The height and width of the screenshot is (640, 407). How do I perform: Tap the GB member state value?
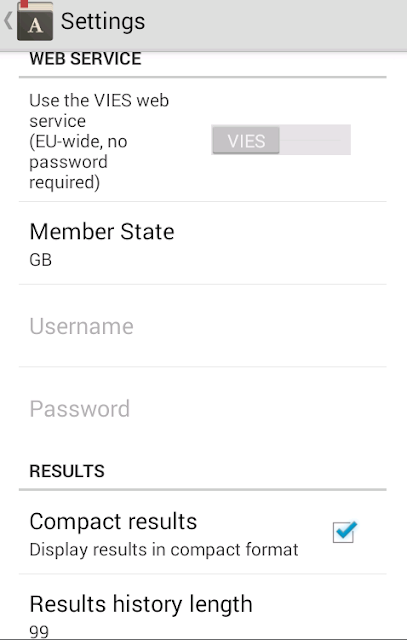[x=40, y=260]
